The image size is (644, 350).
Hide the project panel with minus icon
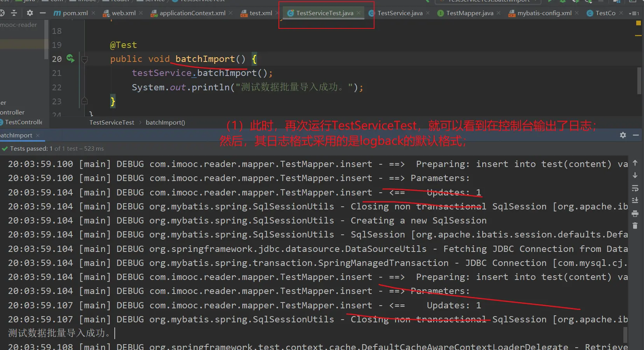(43, 13)
